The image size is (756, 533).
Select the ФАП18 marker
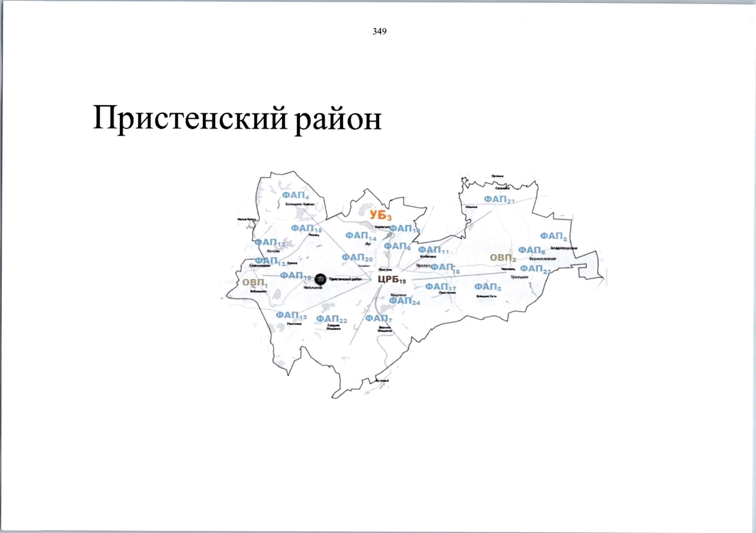pyautogui.click(x=306, y=228)
